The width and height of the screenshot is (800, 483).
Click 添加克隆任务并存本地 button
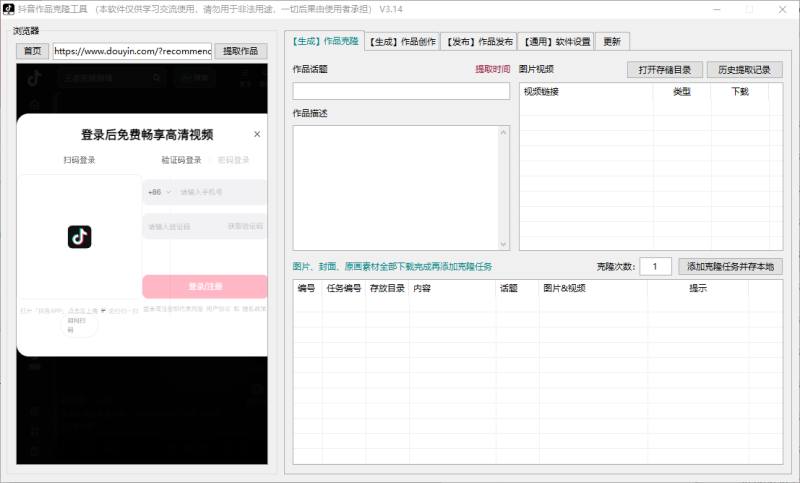click(x=730, y=266)
